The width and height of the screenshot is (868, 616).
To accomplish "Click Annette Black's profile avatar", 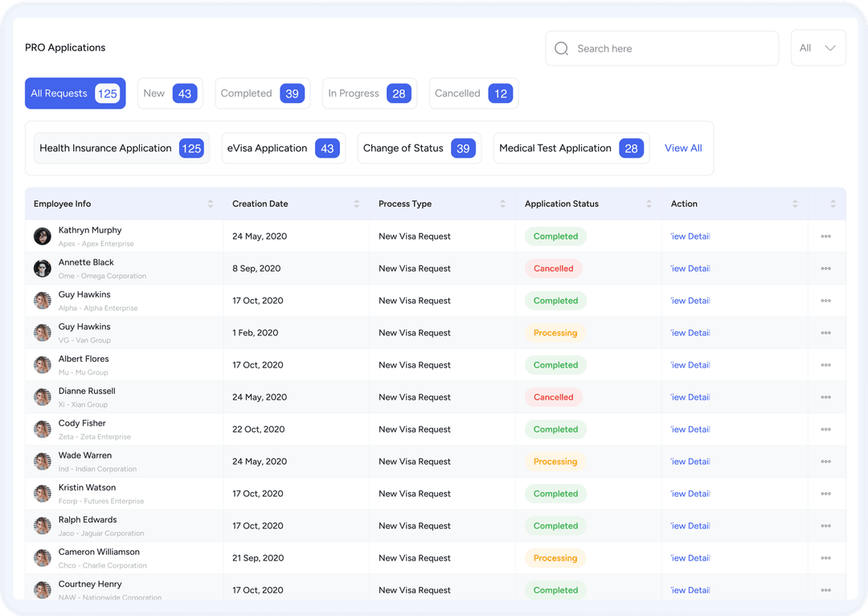I will point(42,268).
